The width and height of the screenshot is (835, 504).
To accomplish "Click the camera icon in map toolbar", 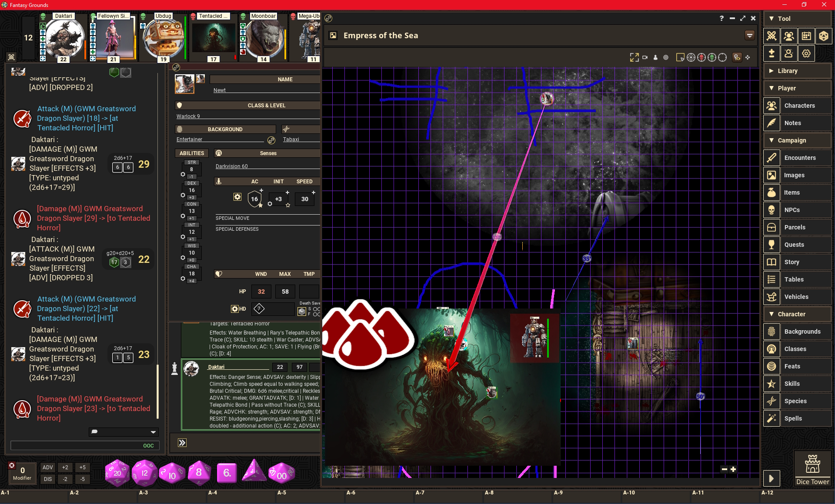I will 645,57.
